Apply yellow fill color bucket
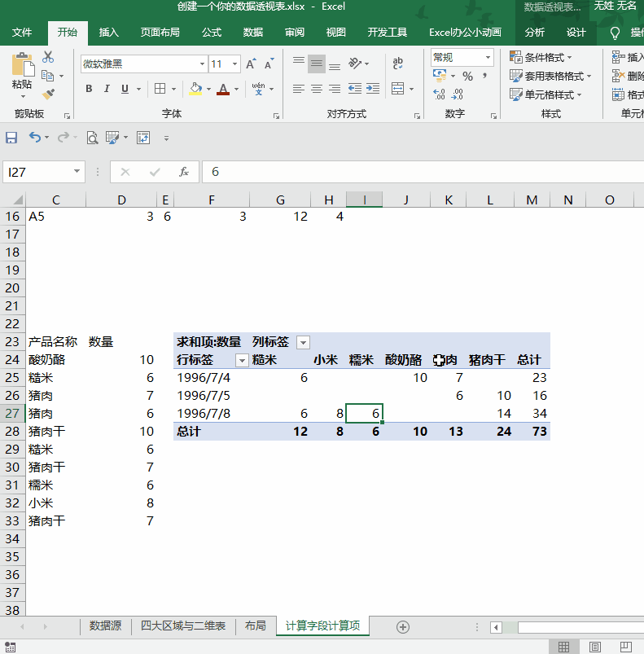This screenshot has width=644, height=654. [x=195, y=89]
